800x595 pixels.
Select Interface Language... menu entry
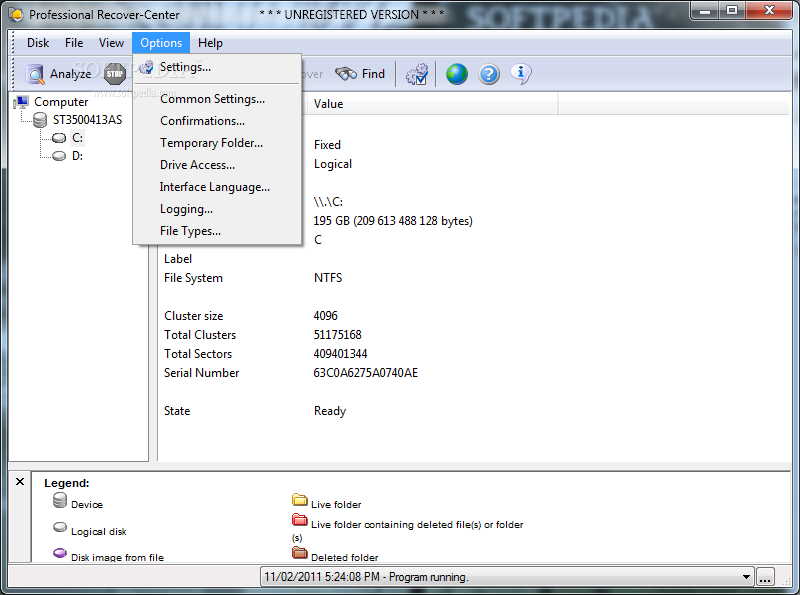coord(217,187)
